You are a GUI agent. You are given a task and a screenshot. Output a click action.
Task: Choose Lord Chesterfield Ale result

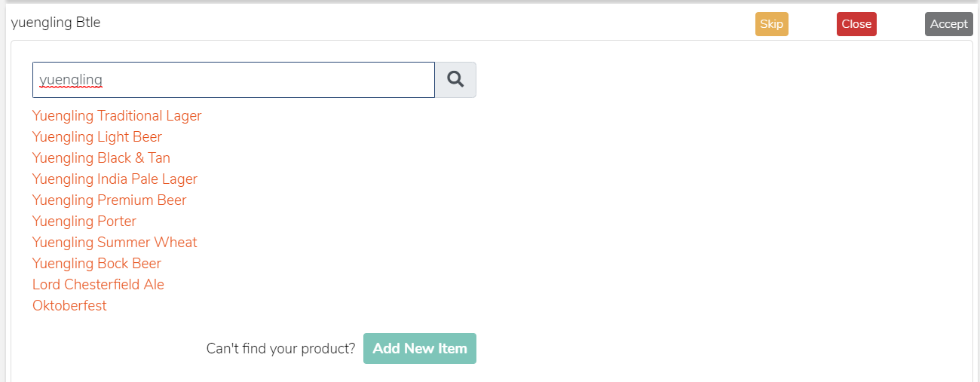click(98, 284)
